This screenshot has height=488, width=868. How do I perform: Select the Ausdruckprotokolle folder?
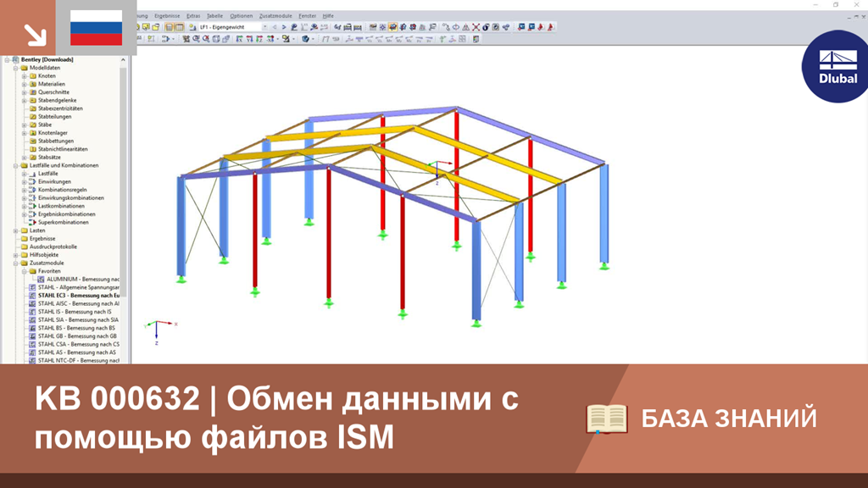(53, 247)
